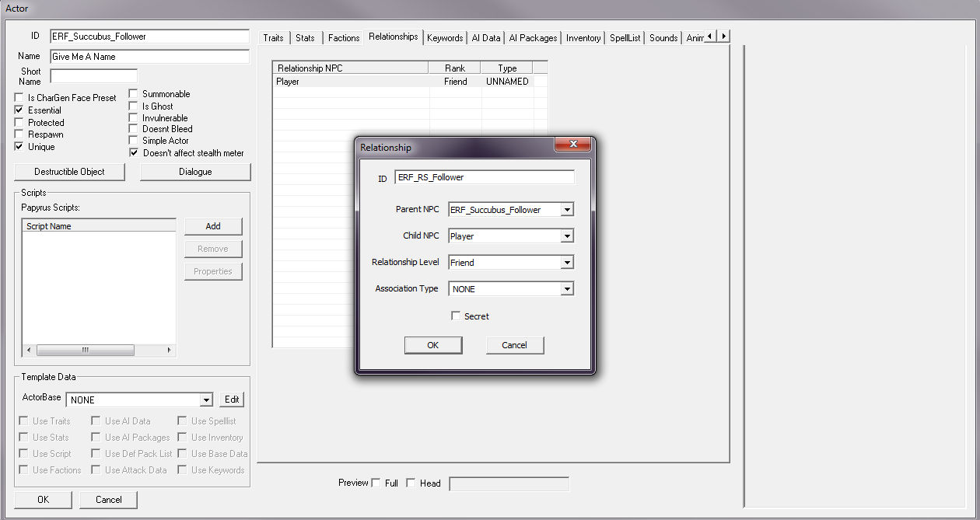Click Cancel in Actor window

coord(109,500)
